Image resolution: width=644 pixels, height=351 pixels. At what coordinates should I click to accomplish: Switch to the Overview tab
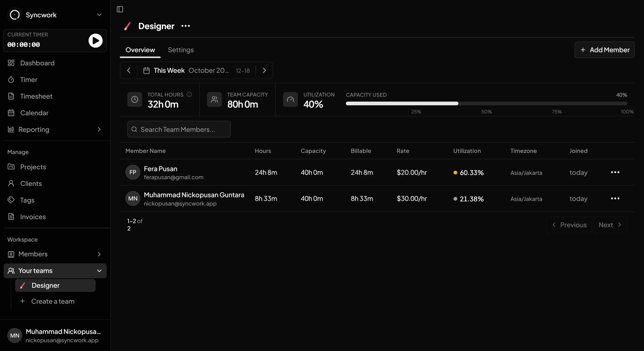click(x=140, y=50)
